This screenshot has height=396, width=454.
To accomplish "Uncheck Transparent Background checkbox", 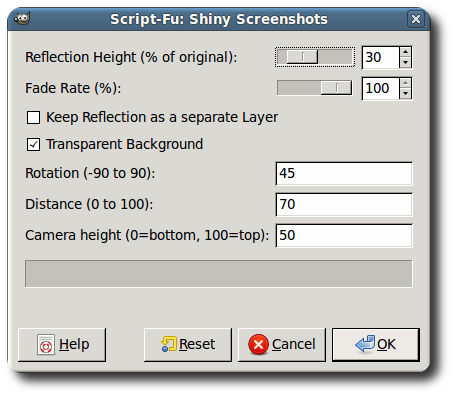I will 33,145.
